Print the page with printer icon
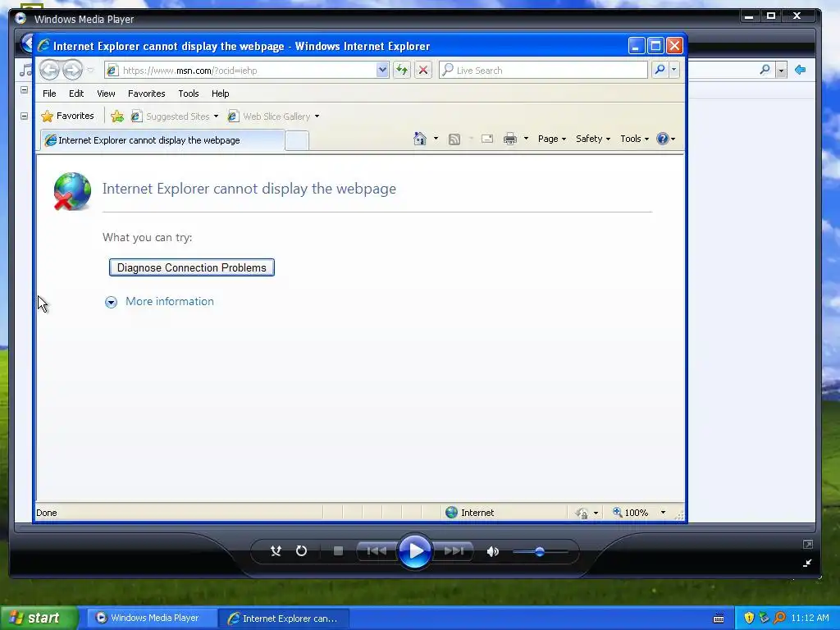The height and width of the screenshot is (630, 840). point(510,139)
